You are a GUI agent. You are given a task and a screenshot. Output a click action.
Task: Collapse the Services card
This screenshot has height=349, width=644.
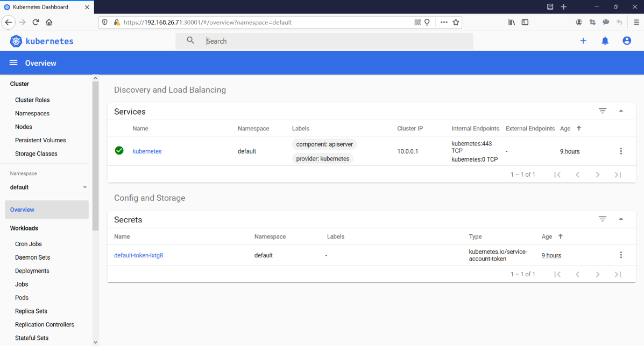pos(621,111)
